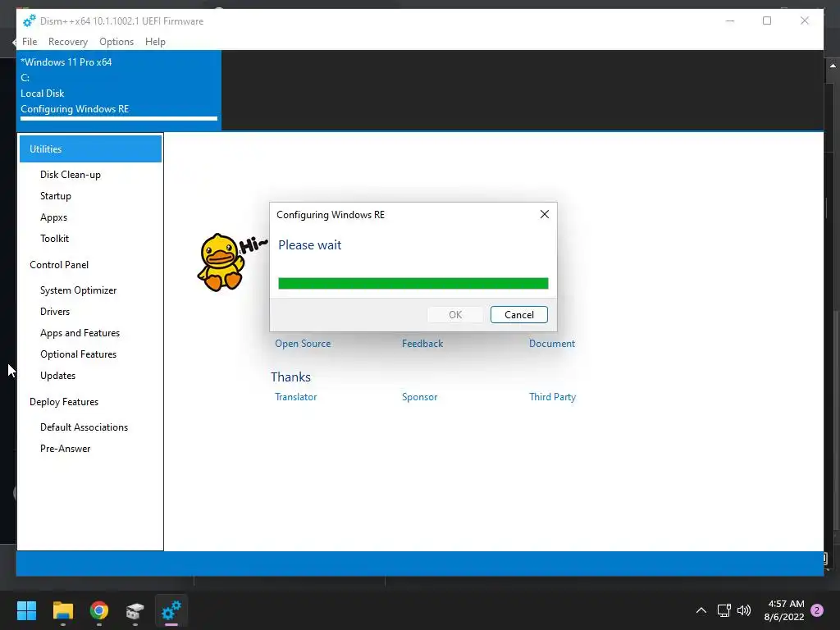Select the Control Panel section
The image size is (840, 630).
click(59, 265)
